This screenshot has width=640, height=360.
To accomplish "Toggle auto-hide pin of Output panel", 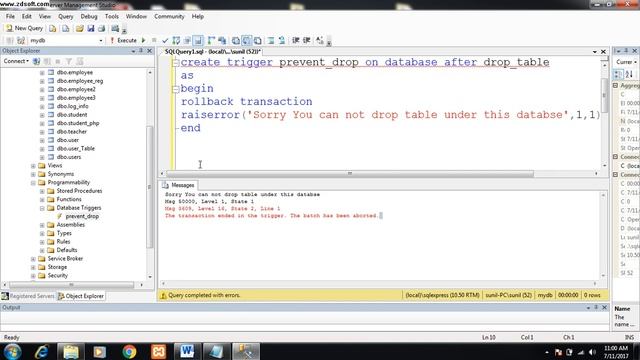I will (x=596, y=307).
